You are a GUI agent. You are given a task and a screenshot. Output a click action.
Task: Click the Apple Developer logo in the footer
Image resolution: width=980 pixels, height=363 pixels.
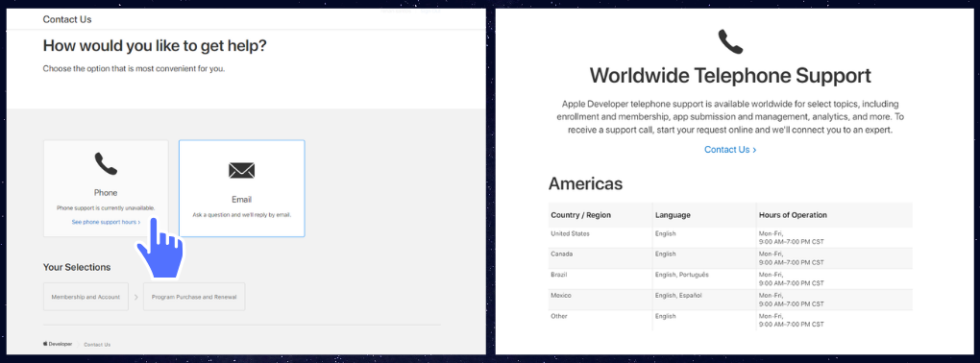(58, 344)
